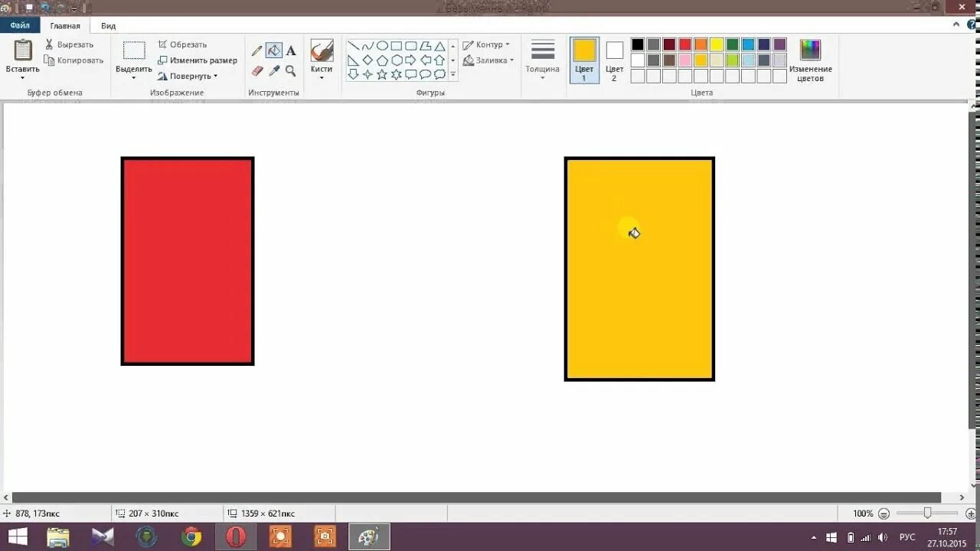Select Color 1 (Цвет 1) box
This screenshot has width=980, height=551.
(584, 60)
